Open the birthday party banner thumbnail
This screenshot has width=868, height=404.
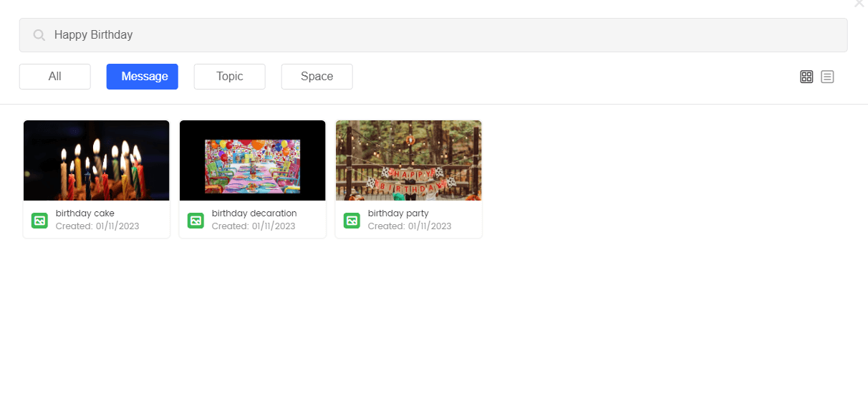[x=409, y=160]
